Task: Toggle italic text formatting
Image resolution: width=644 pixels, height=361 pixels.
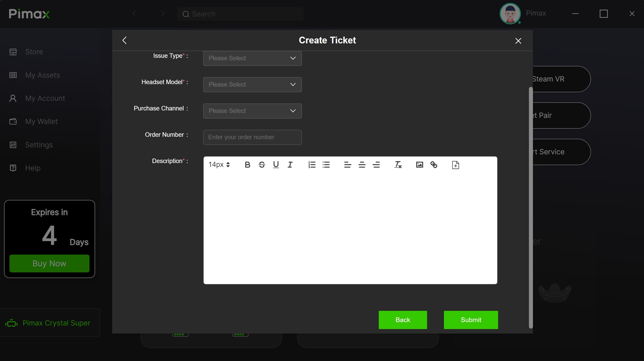Action: [290, 165]
